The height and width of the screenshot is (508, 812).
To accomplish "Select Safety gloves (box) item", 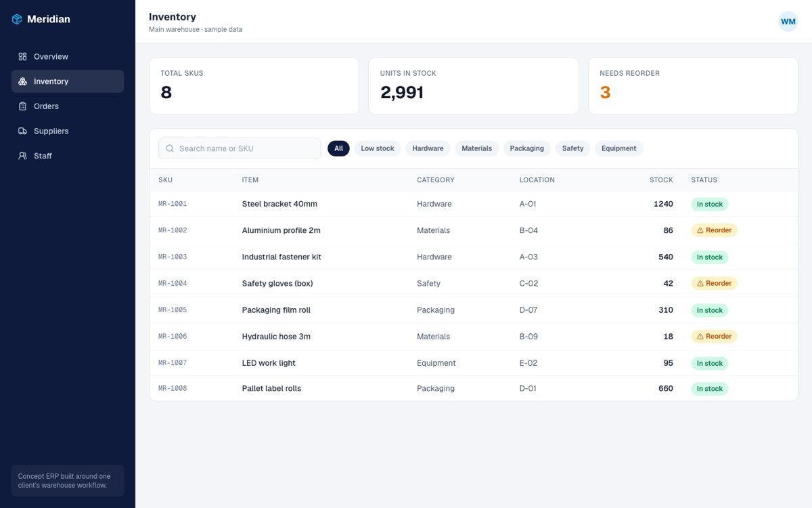I will tap(277, 284).
